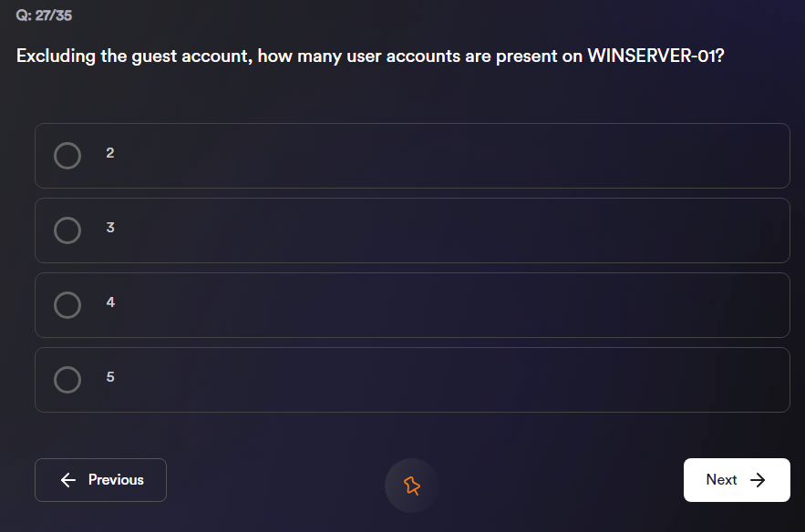805x532 pixels.
Task: Click the right arrow icon inside Next
Action: (758, 480)
